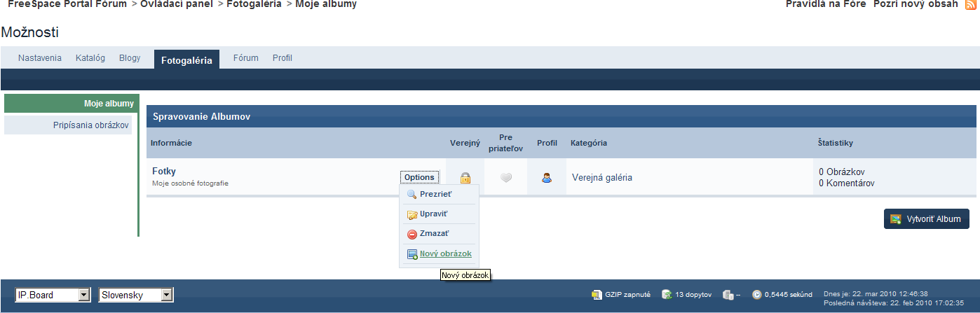Choose Nový obrázok from the options menu
This screenshot has width=980, height=313.
(x=445, y=253)
